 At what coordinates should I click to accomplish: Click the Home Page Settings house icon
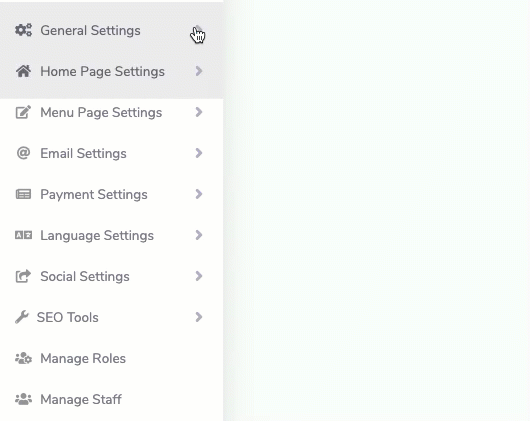[x=23, y=71]
